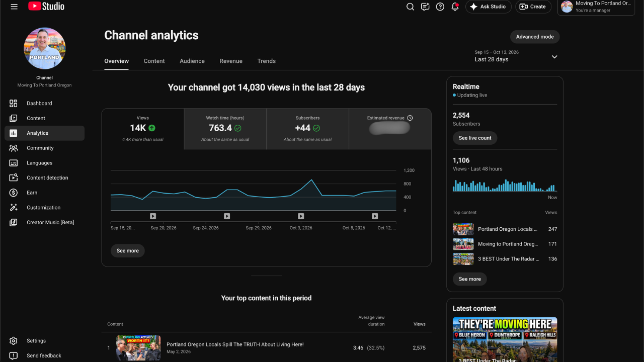Open the help question mark icon

[x=440, y=7]
